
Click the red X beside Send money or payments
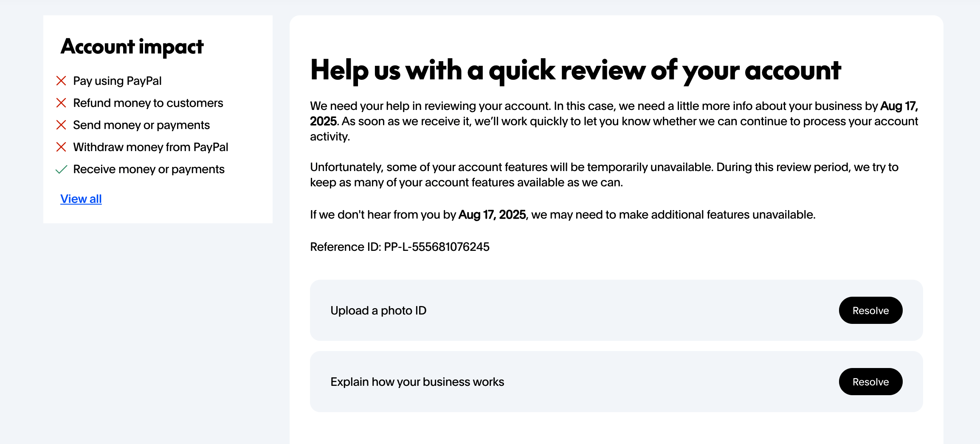pyautogui.click(x=61, y=125)
